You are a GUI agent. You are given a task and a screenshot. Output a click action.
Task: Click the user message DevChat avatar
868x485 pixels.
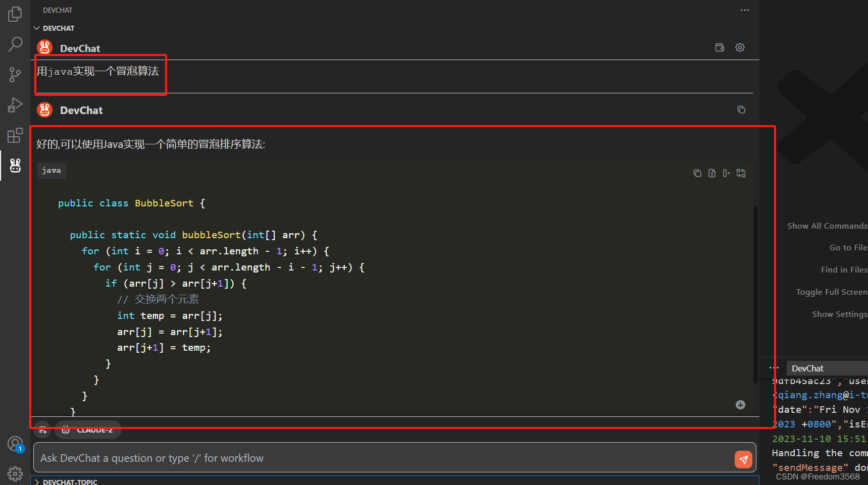click(45, 47)
